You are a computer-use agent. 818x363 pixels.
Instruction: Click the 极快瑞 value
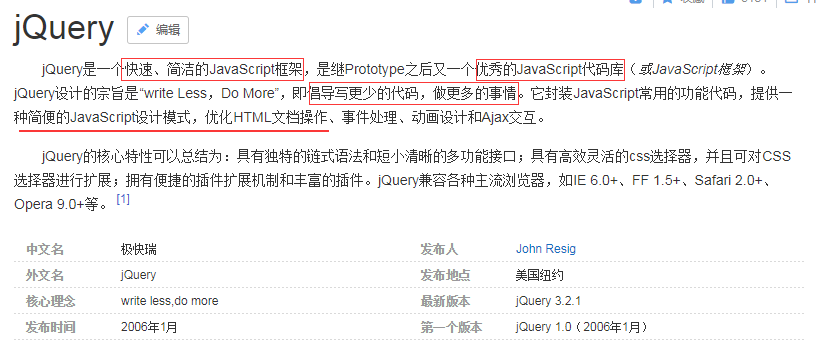(x=139, y=249)
